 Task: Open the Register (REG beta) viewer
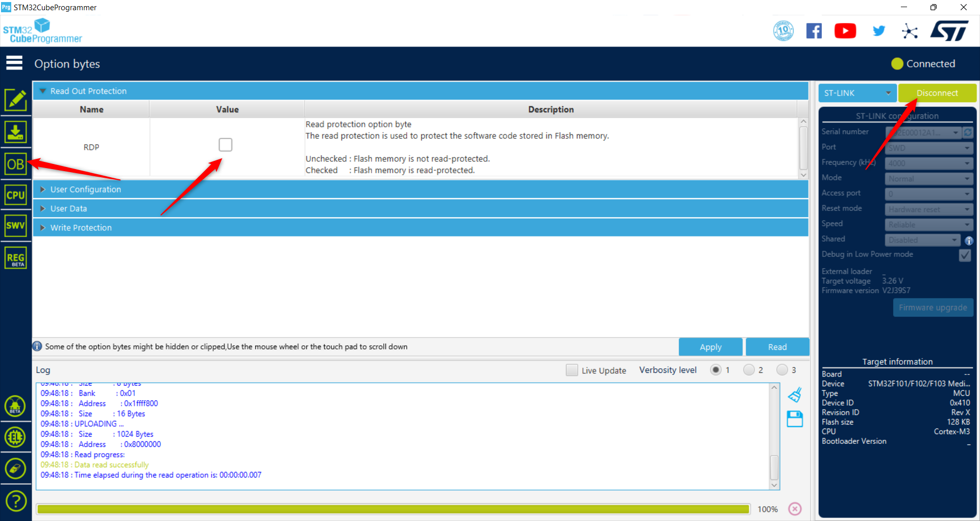point(16,257)
